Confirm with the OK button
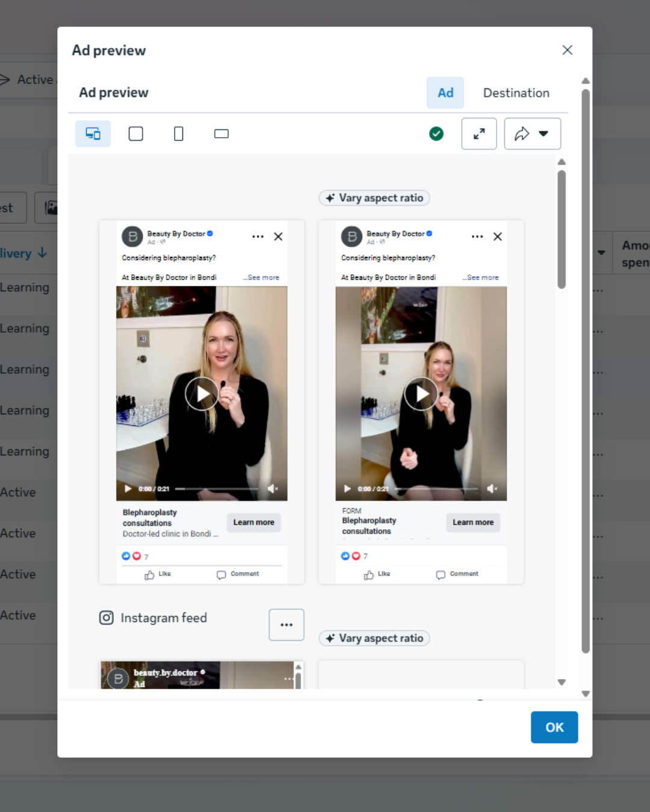Screen dimensions: 650x812 click(x=554, y=727)
